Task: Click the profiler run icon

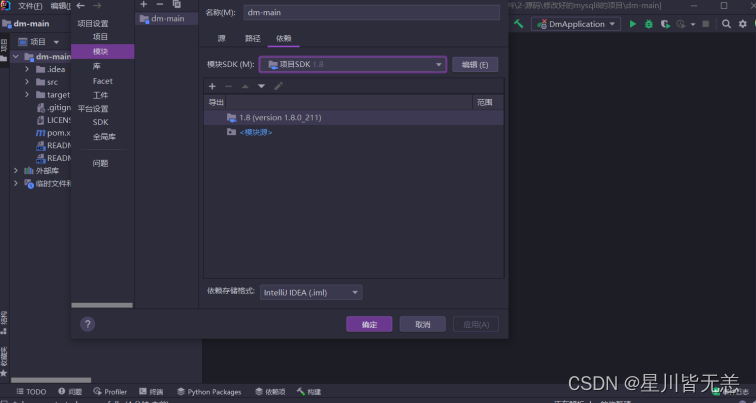Action: (681, 24)
